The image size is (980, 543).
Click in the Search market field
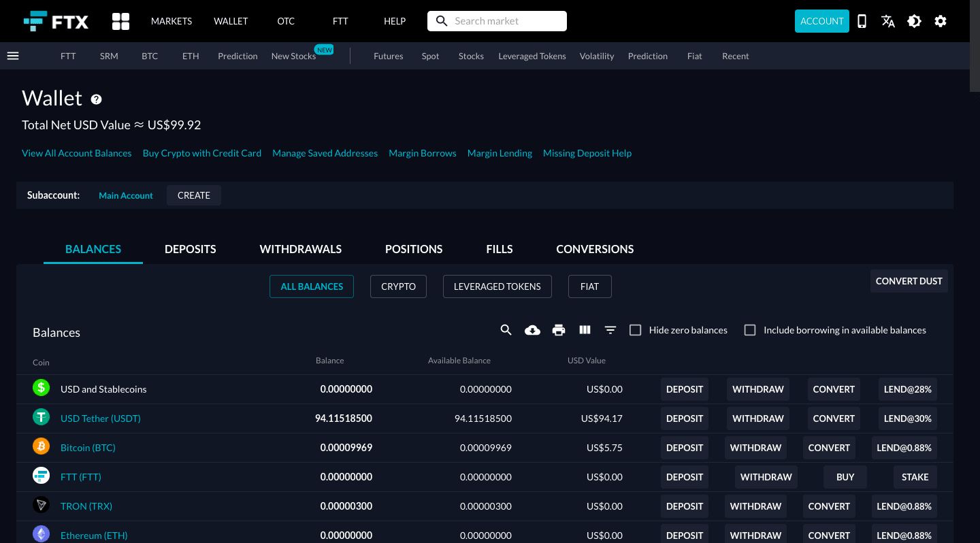point(497,21)
